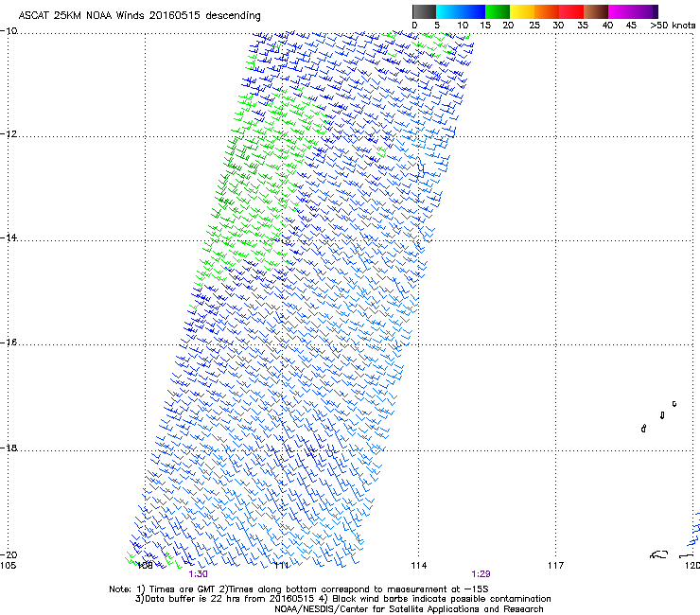
Task: Select the "-16" latitude axis label
Action: tap(9, 343)
